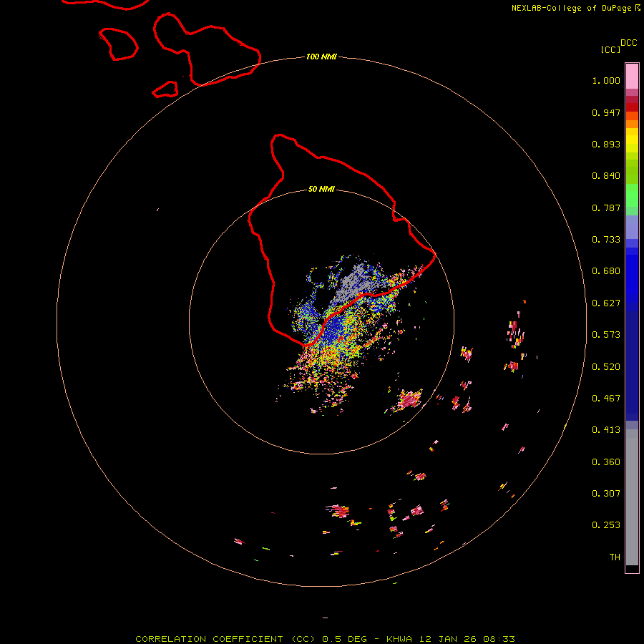Click the 0.467 scale value

[606, 399]
